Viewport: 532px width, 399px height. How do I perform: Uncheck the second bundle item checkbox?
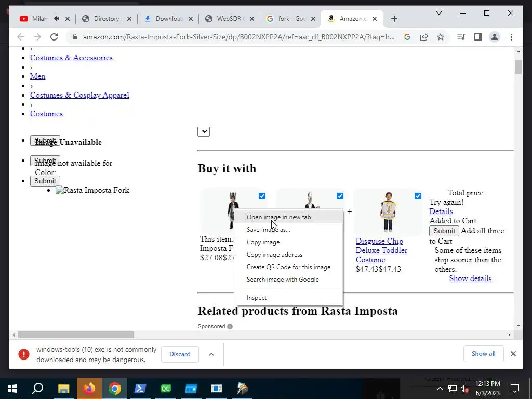pyautogui.click(x=340, y=196)
